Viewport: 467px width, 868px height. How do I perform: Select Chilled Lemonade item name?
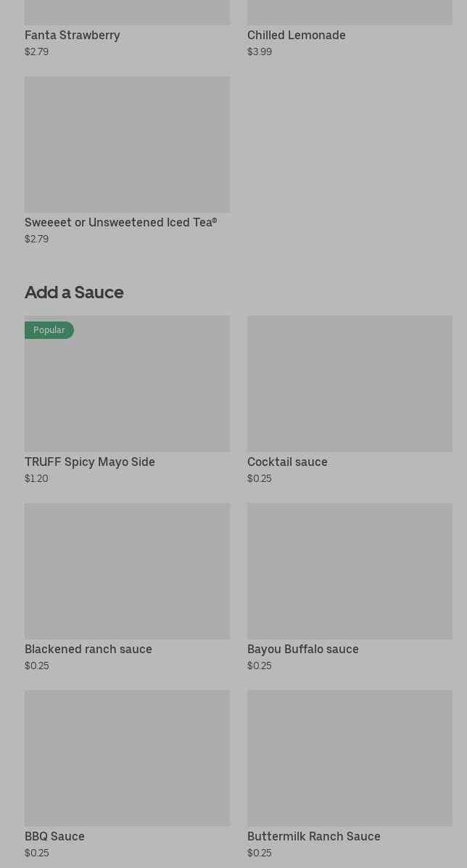pos(296,35)
